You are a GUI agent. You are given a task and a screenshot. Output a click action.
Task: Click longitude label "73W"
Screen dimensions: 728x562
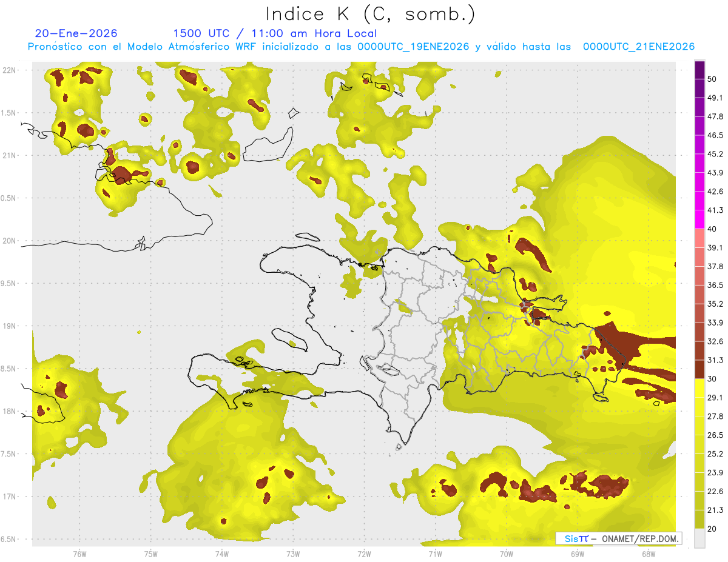pyautogui.click(x=293, y=554)
